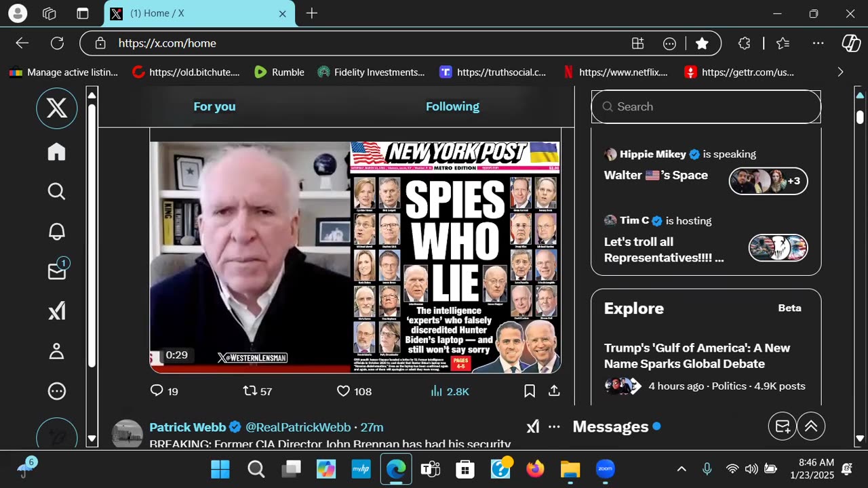Open Trump's Gulf of America trend

click(696, 356)
